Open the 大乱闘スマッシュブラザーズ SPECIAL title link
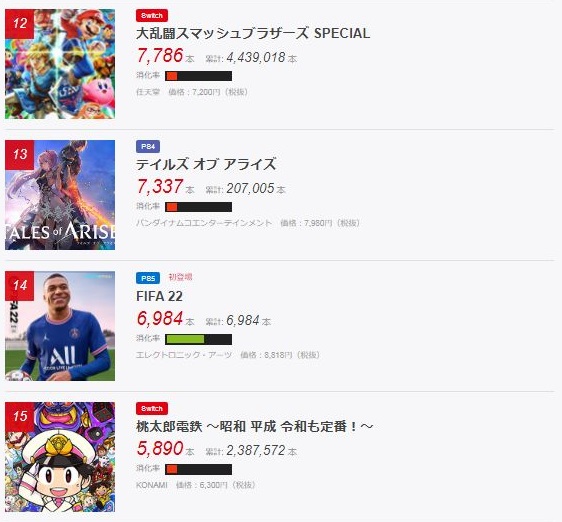Viewport: 562px width, 522px height. (253, 33)
